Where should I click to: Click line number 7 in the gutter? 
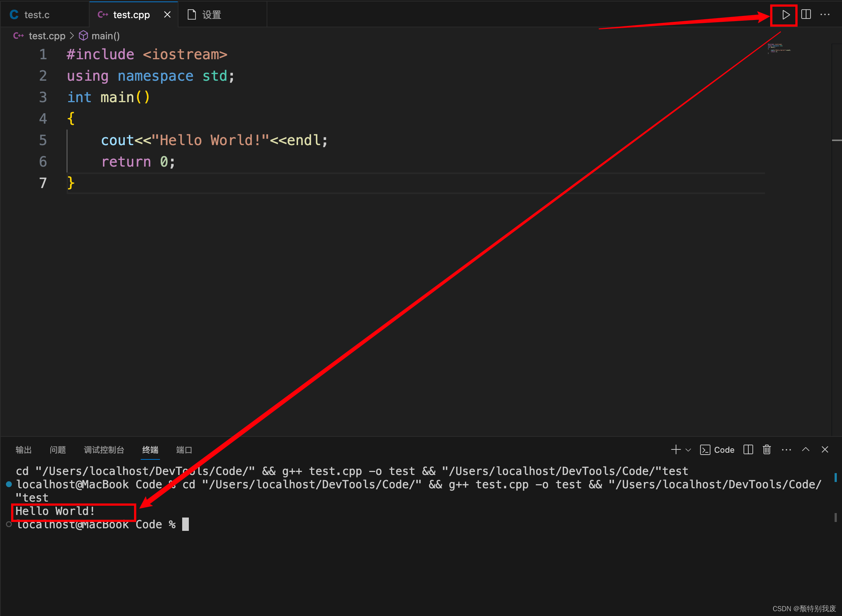tap(43, 183)
